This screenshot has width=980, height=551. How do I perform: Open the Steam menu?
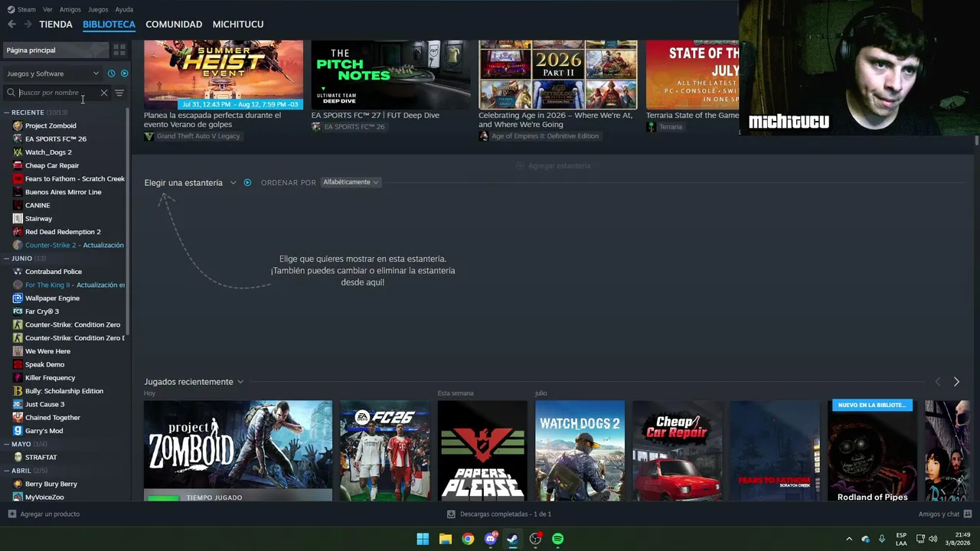21,9
